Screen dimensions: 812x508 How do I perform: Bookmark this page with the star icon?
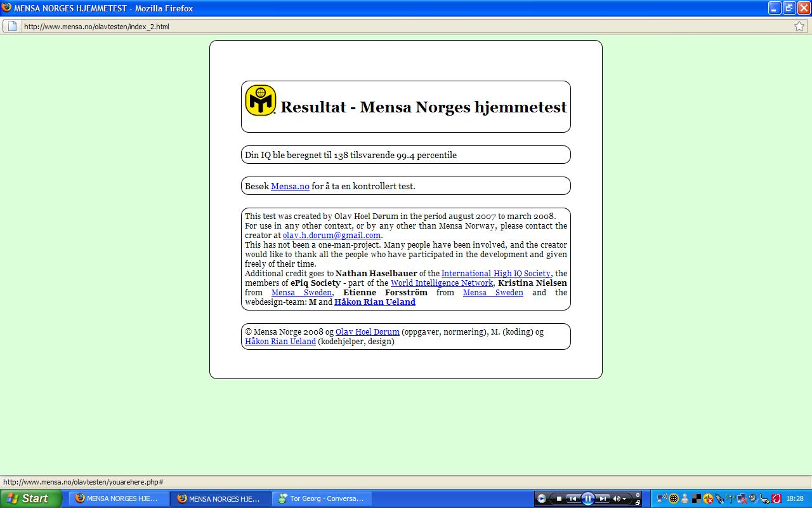click(x=799, y=26)
